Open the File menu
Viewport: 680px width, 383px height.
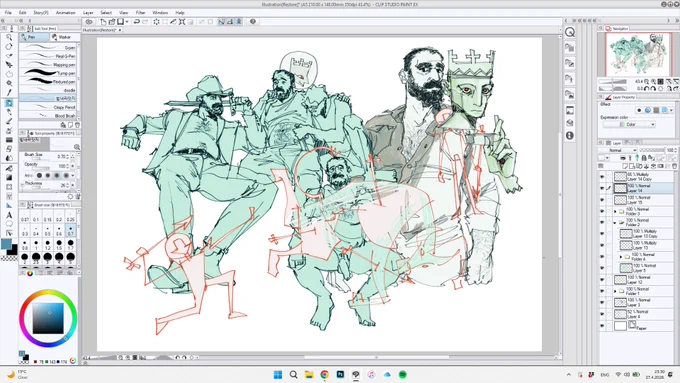[x=8, y=13]
